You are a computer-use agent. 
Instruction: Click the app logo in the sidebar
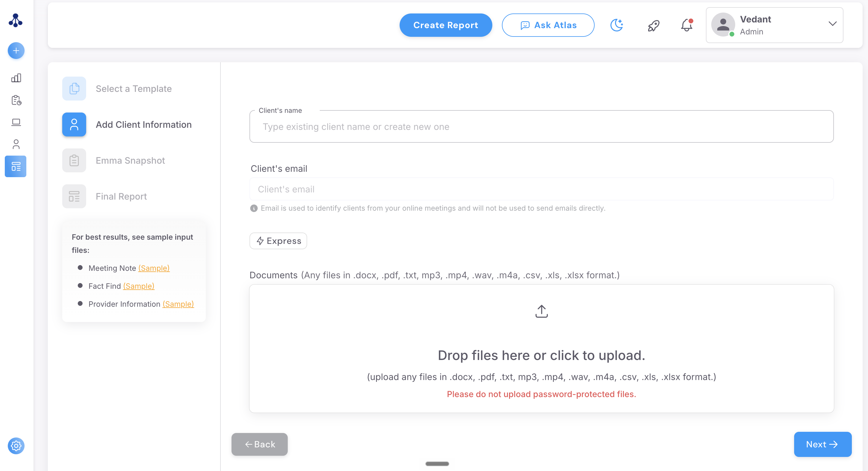(x=16, y=21)
